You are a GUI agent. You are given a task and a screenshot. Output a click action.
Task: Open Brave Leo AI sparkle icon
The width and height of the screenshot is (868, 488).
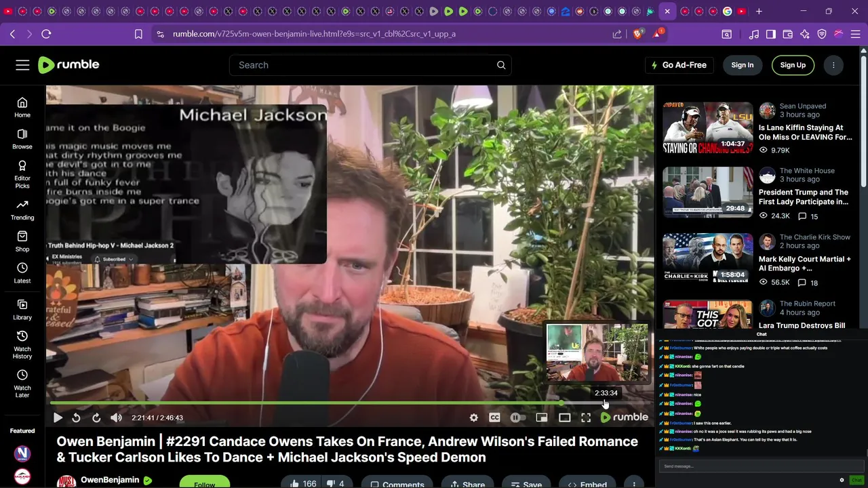click(805, 34)
